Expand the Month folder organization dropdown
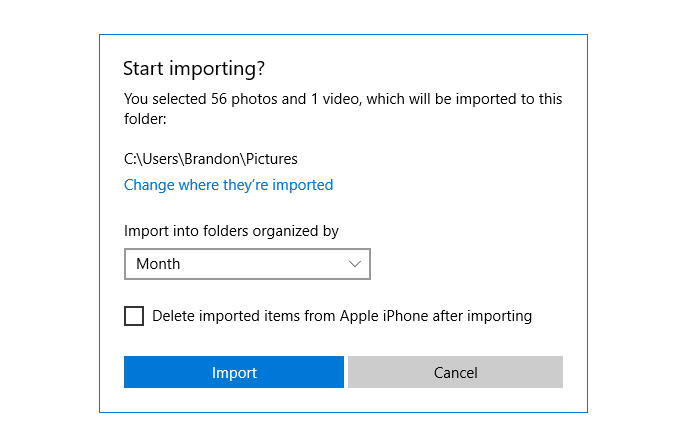This screenshot has height=437, width=684. (247, 264)
